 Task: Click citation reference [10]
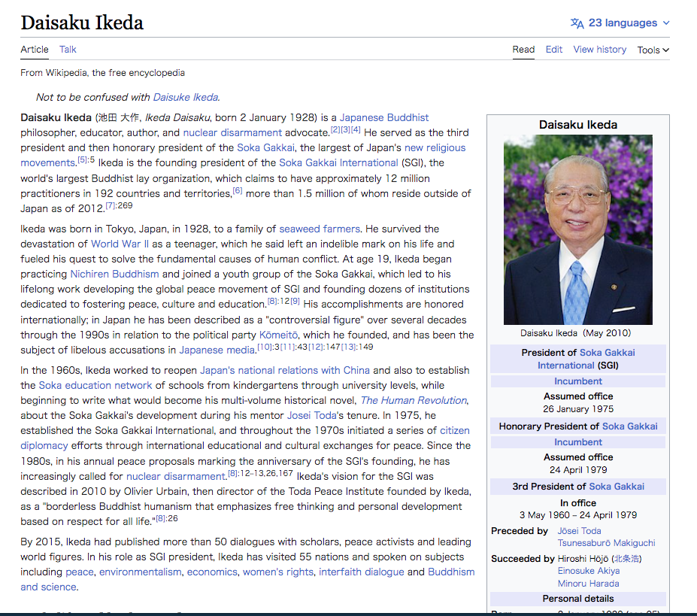(x=265, y=347)
